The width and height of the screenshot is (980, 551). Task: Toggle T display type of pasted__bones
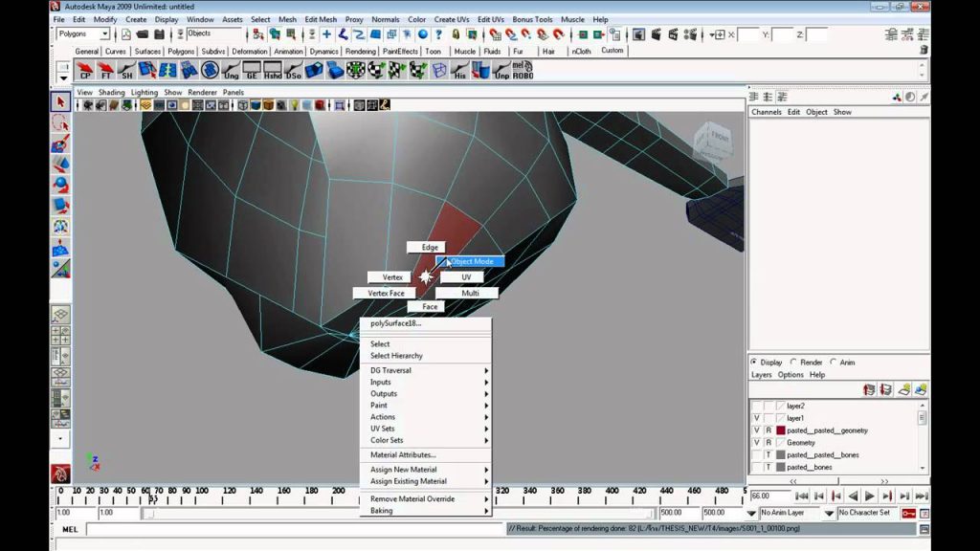pos(768,467)
